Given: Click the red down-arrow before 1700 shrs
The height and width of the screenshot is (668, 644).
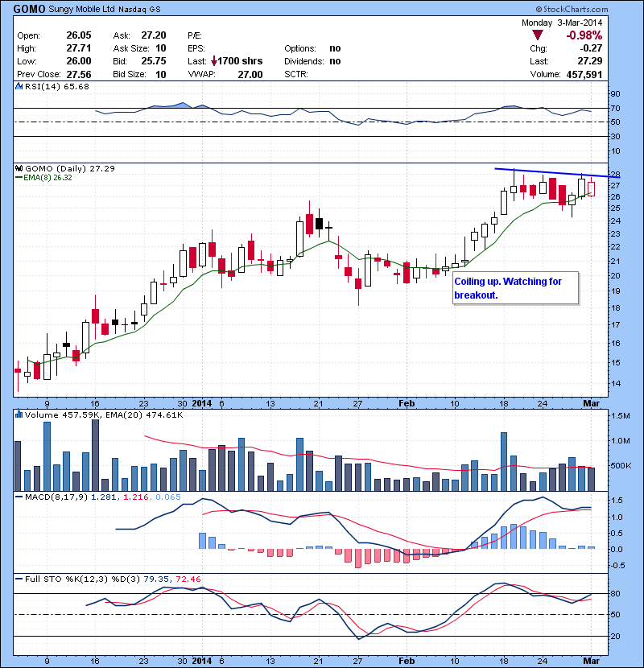Looking at the screenshot, I should coord(214,61).
